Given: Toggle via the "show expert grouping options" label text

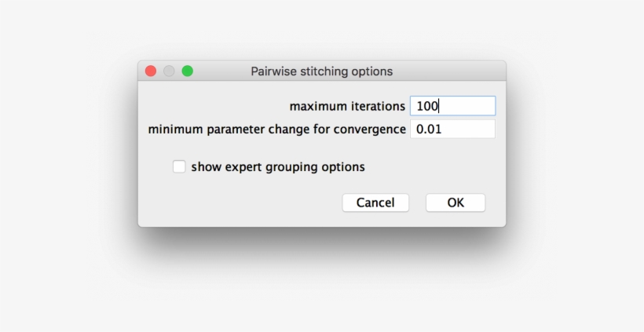Looking at the screenshot, I should (x=278, y=166).
